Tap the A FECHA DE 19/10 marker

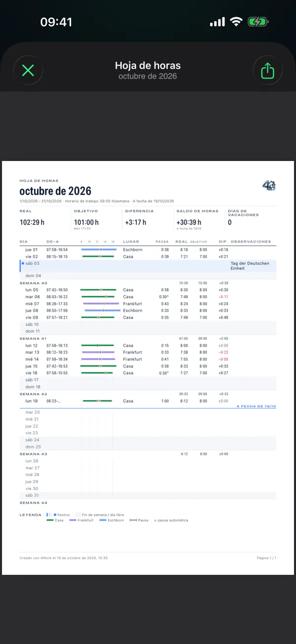tap(256, 406)
